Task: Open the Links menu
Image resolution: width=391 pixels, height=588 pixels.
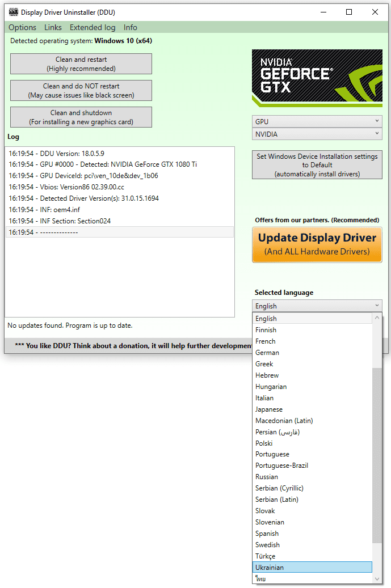Action: click(53, 27)
